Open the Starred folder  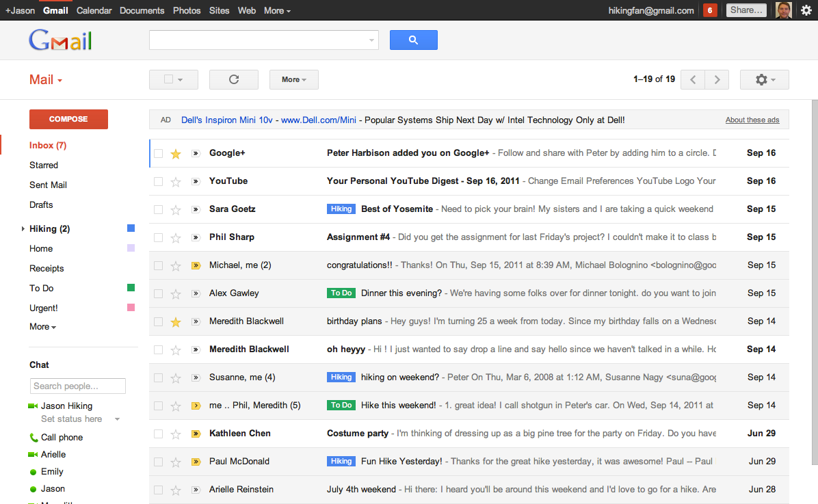(x=44, y=165)
